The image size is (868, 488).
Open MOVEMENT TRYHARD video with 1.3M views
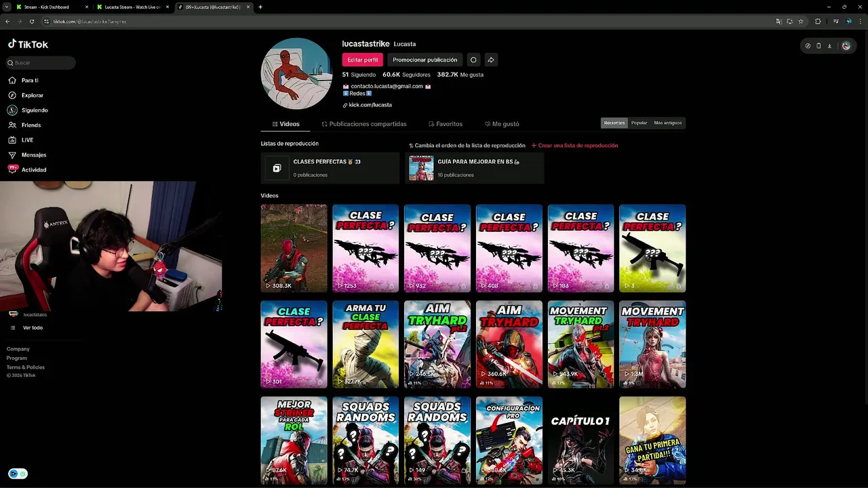tap(652, 344)
